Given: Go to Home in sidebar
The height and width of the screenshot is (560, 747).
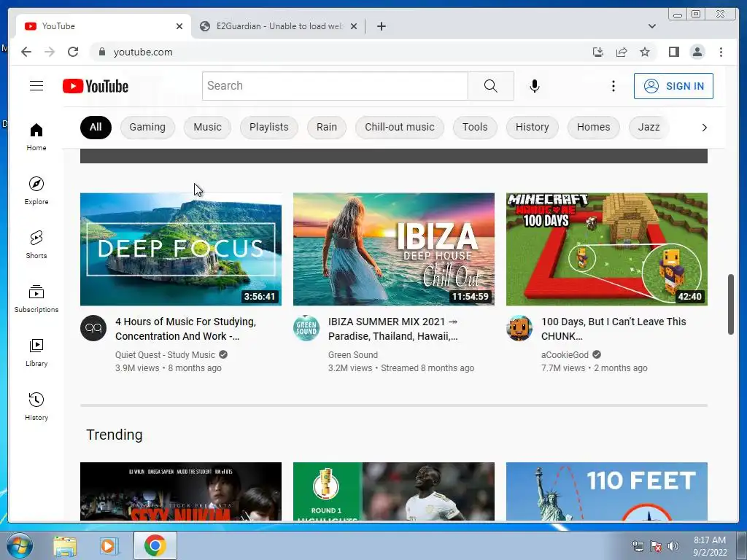Looking at the screenshot, I should point(36,137).
